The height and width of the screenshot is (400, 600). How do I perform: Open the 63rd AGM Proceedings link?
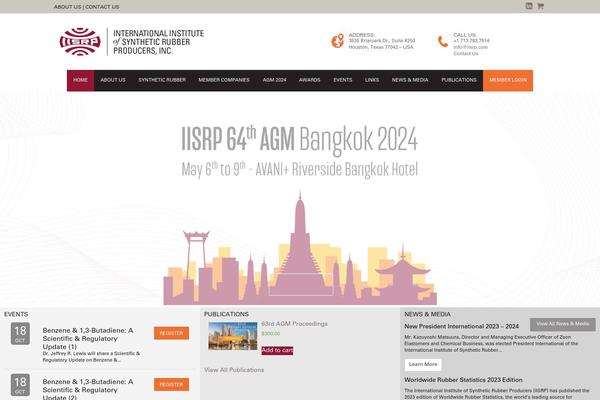pyautogui.click(x=294, y=324)
